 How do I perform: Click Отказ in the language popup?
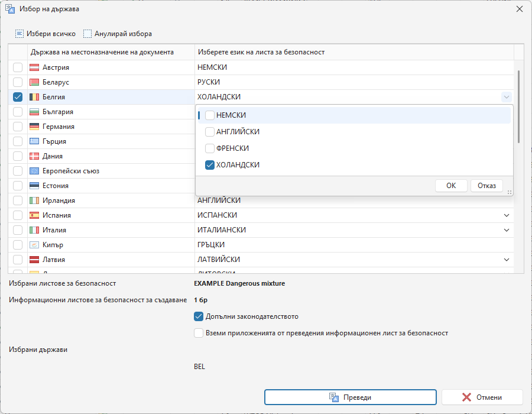[x=486, y=186]
